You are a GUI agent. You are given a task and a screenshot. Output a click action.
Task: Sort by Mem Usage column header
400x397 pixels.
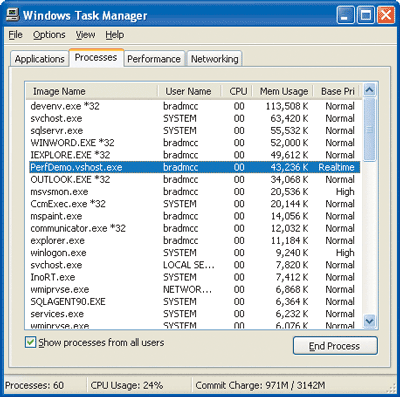pyautogui.click(x=283, y=91)
